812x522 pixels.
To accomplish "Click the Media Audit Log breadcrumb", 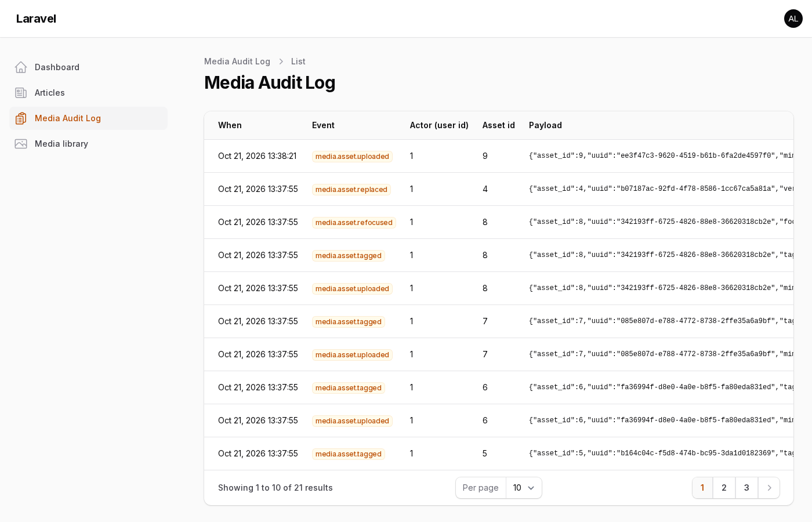I will click(237, 61).
